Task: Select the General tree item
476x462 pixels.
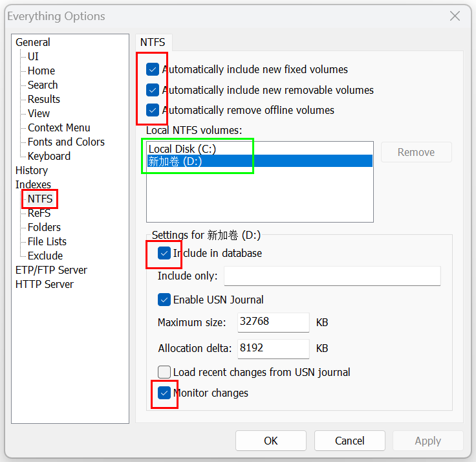Action: tap(33, 42)
